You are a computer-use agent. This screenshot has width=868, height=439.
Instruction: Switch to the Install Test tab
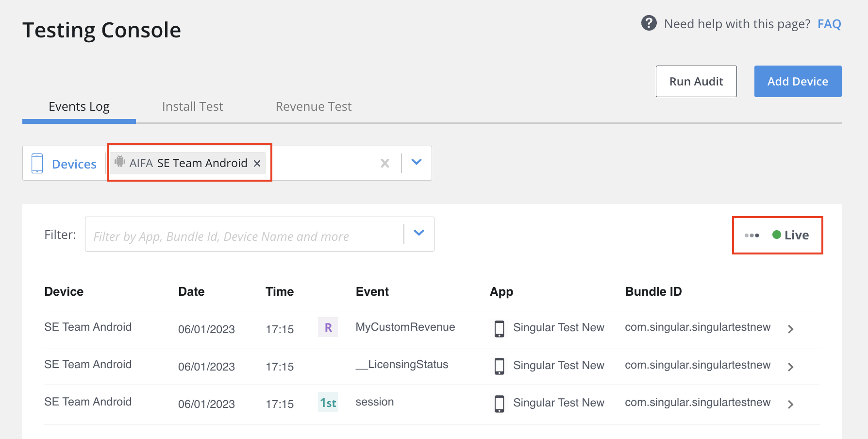[x=192, y=107]
